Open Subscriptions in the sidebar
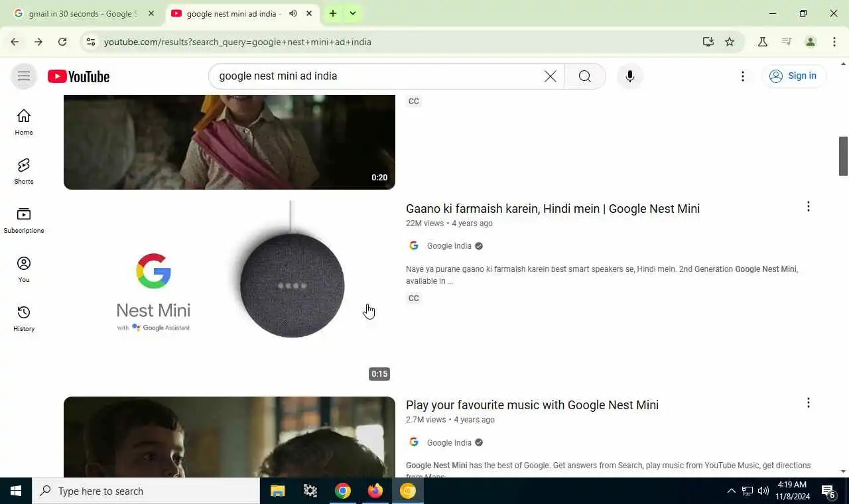Screen dimensions: 849x504 [24, 220]
